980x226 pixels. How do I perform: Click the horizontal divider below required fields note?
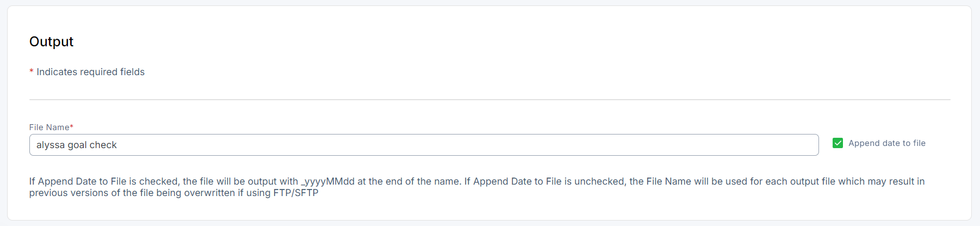[489, 100]
